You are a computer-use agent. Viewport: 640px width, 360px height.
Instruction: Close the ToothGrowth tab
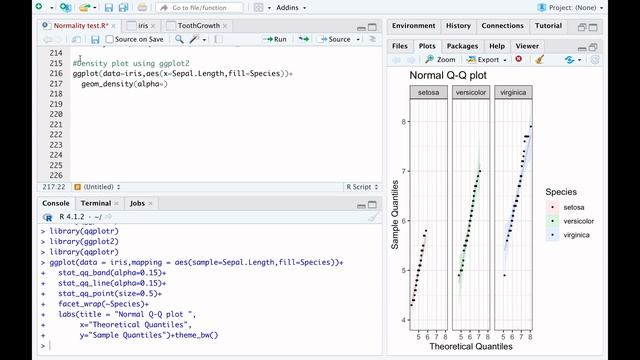tap(225, 26)
